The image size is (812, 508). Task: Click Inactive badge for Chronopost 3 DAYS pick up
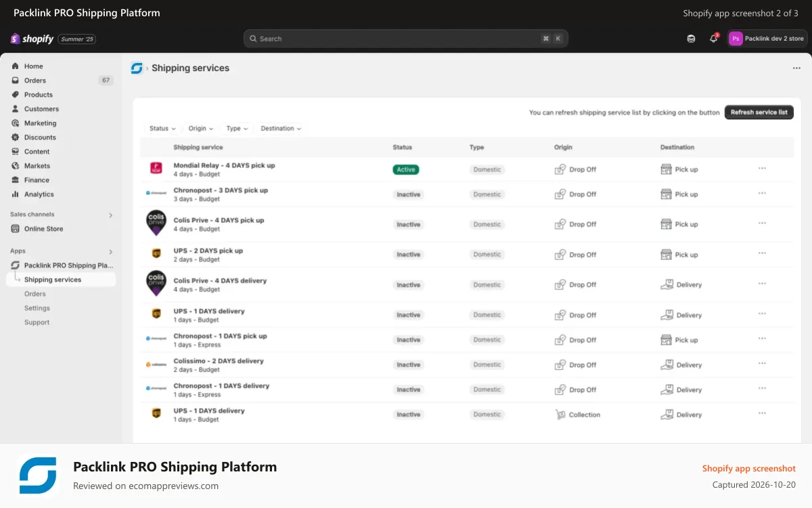click(408, 194)
